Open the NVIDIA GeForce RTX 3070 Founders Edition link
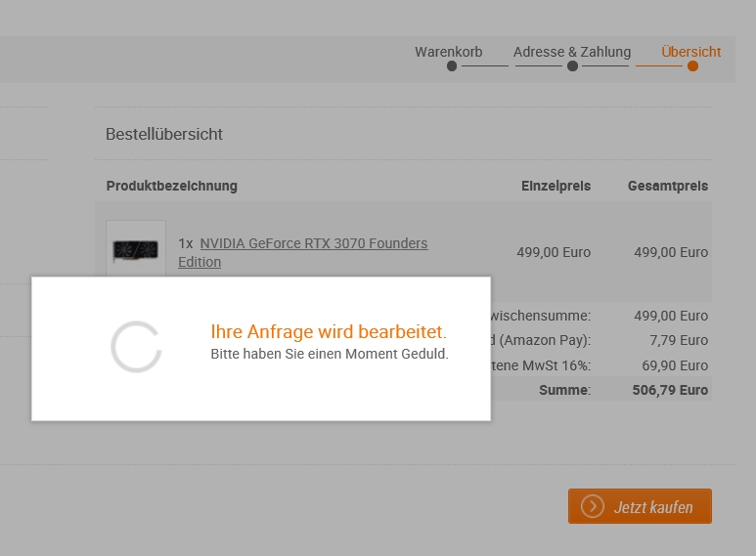 (x=303, y=252)
